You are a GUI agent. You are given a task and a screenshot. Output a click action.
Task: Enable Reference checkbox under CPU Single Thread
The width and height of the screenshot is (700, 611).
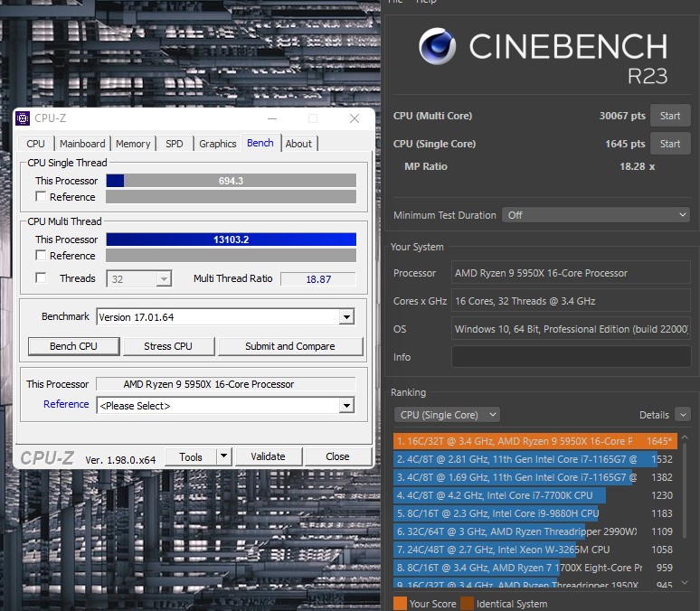[x=41, y=196]
